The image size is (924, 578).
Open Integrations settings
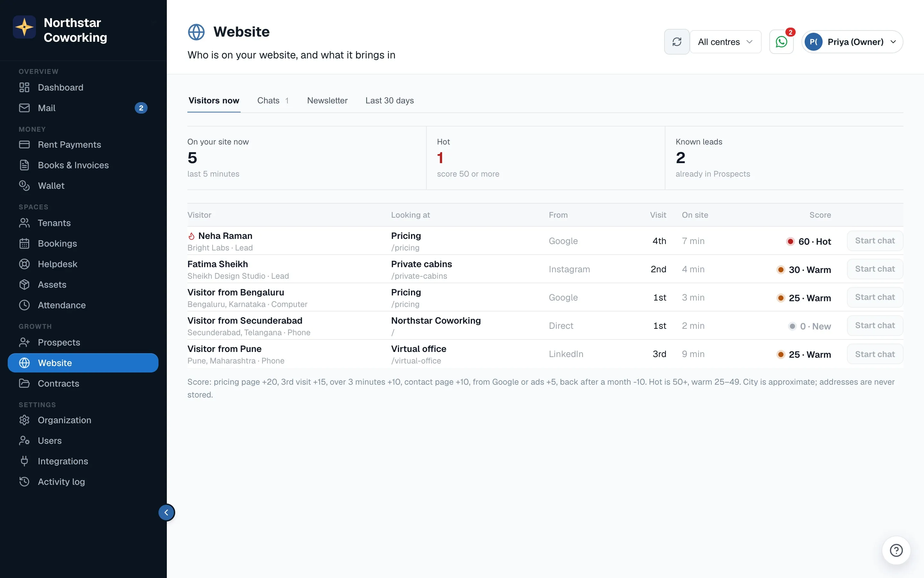click(83, 461)
